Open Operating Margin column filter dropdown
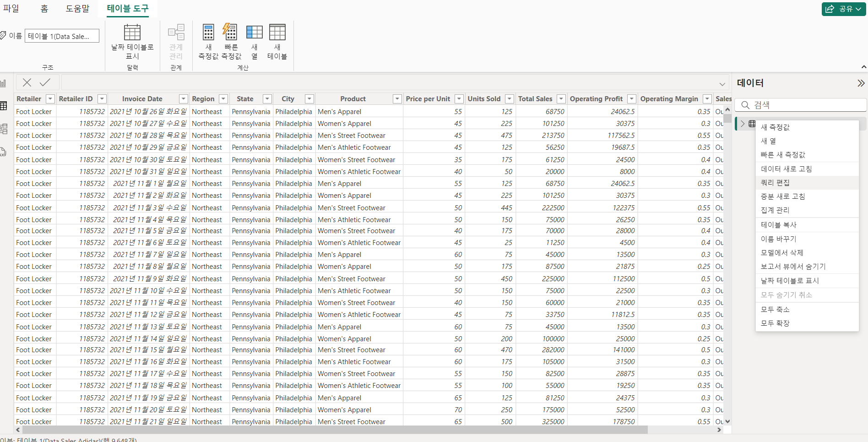Image resolution: width=868 pixels, height=442 pixels. [x=707, y=99]
